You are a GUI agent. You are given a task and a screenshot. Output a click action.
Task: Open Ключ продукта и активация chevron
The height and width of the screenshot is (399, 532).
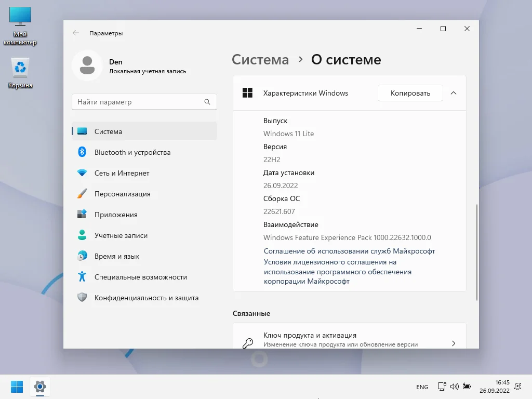coord(454,343)
